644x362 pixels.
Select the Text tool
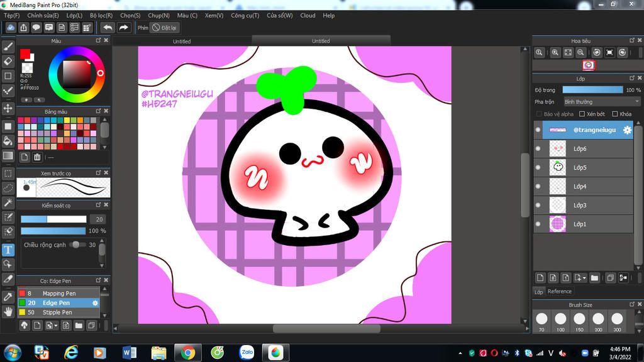pos(8,250)
